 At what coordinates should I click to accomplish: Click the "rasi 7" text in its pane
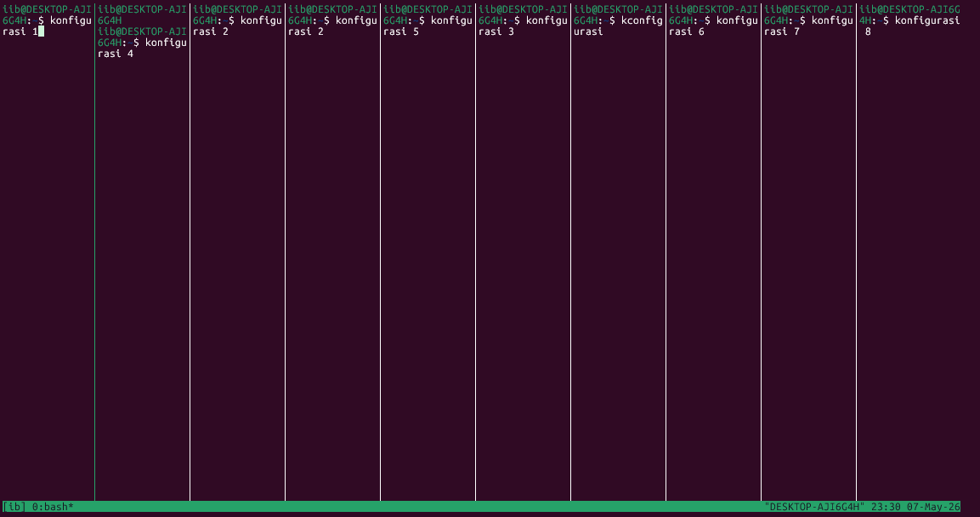pos(781,31)
